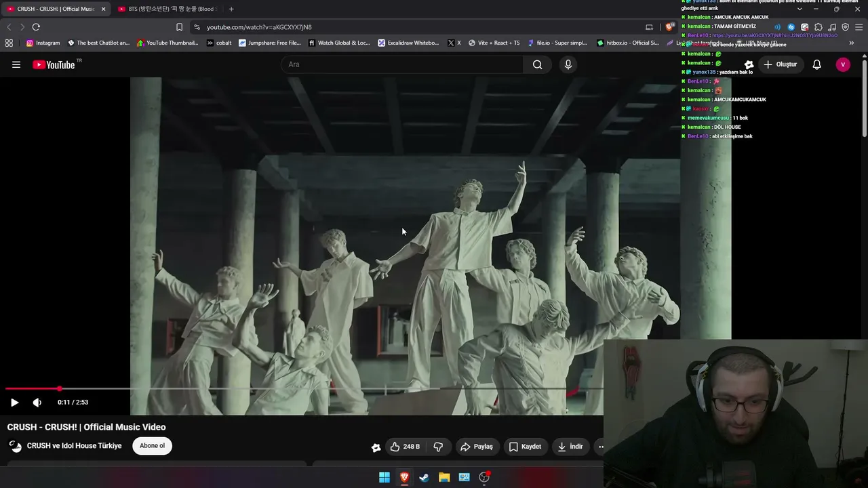Go back with the browser back arrow
Screen dimensions: 868x488
[x=9, y=27]
